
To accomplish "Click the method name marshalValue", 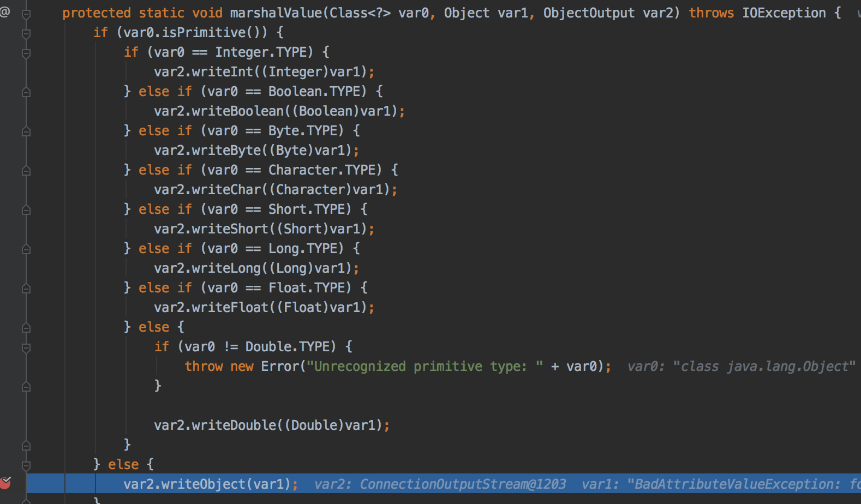I will (x=276, y=13).
